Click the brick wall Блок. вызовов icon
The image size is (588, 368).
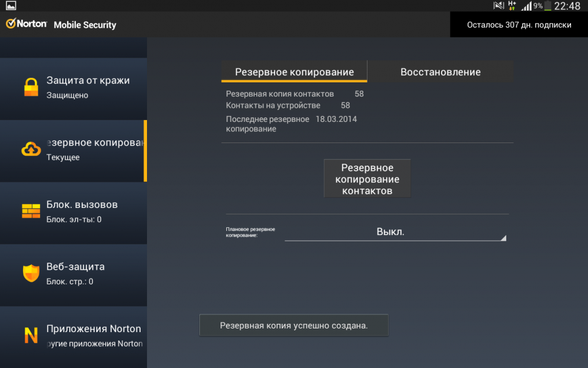click(x=31, y=211)
